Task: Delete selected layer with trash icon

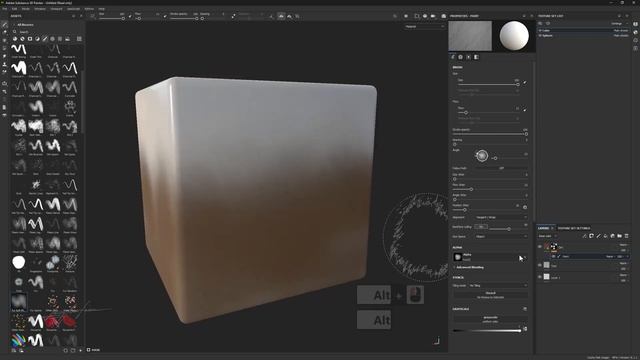Action: click(x=627, y=236)
